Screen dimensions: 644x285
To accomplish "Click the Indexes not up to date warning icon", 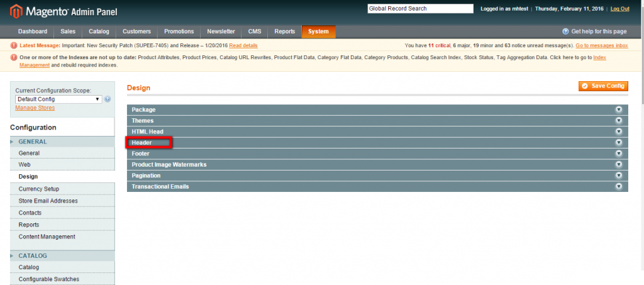I will tap(14, 58).
